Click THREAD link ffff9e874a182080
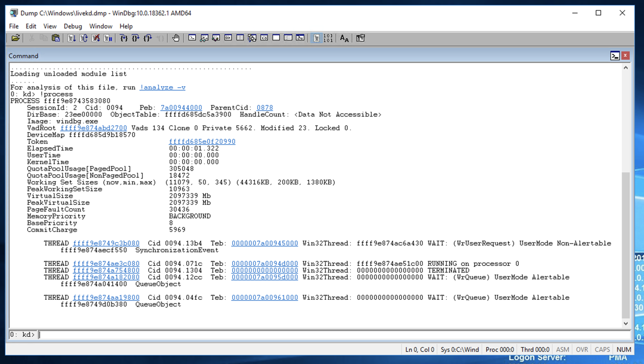Image resolution: width=644 pixels, height=364 pixels. [x=106, y=277]
